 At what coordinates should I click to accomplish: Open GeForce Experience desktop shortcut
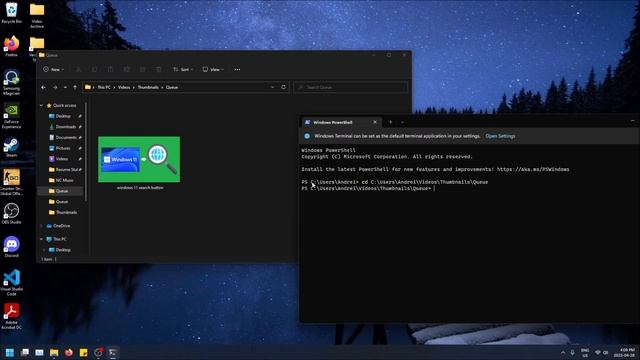[x=11, y=116]
